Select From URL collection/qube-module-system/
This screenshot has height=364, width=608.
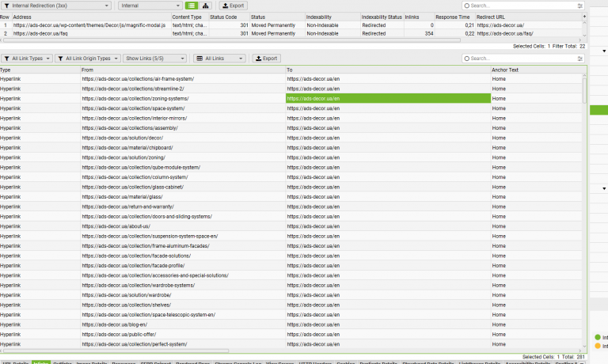[141, 168]
